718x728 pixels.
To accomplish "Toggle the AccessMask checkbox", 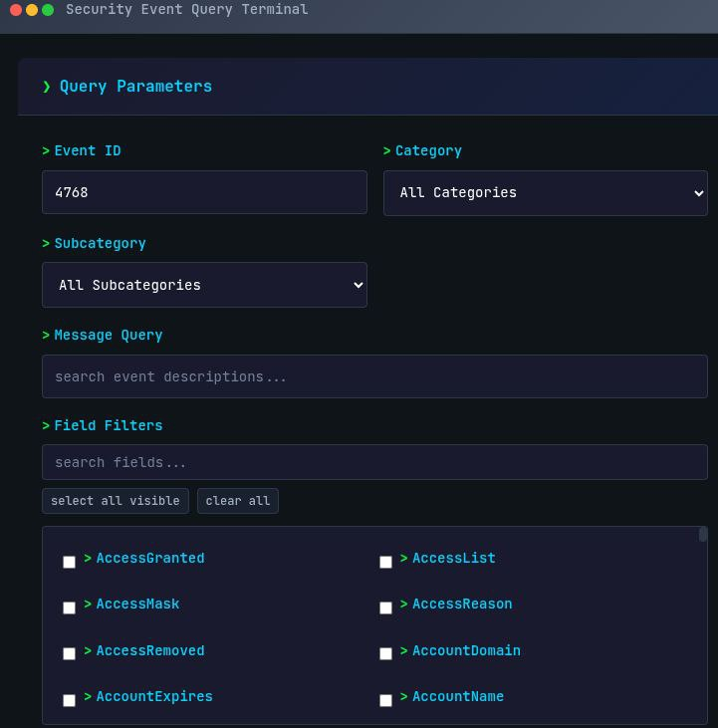I will pyautogui.click(x=69, y=607).
